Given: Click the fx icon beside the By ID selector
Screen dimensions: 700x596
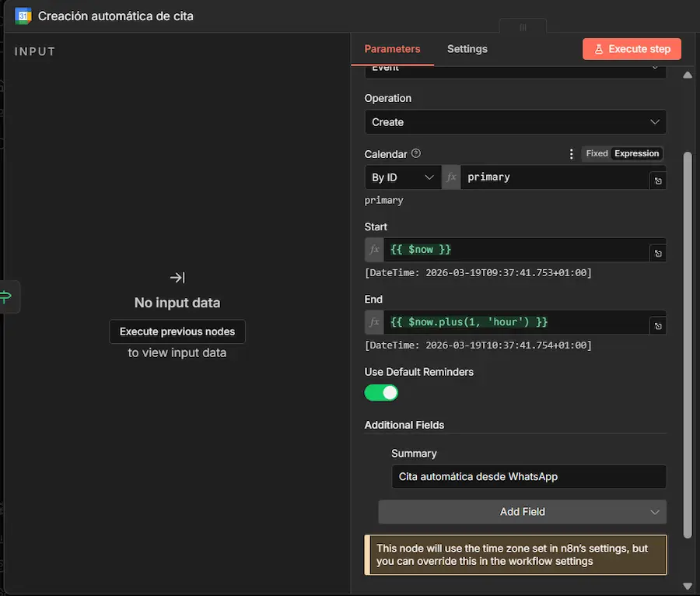Looking at the screenshot, I should click(451, 177).
